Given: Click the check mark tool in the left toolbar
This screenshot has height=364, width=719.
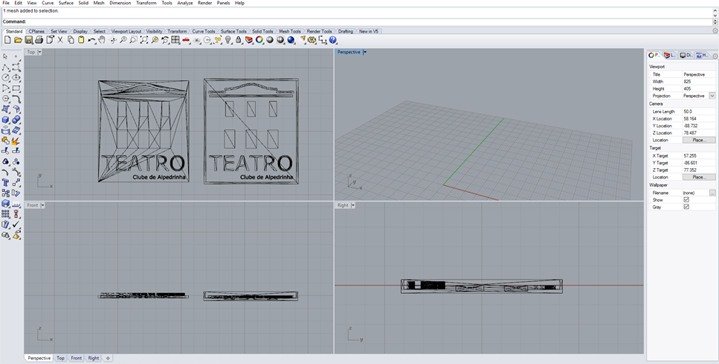Looking at the screenshot, I should (16, 224).
